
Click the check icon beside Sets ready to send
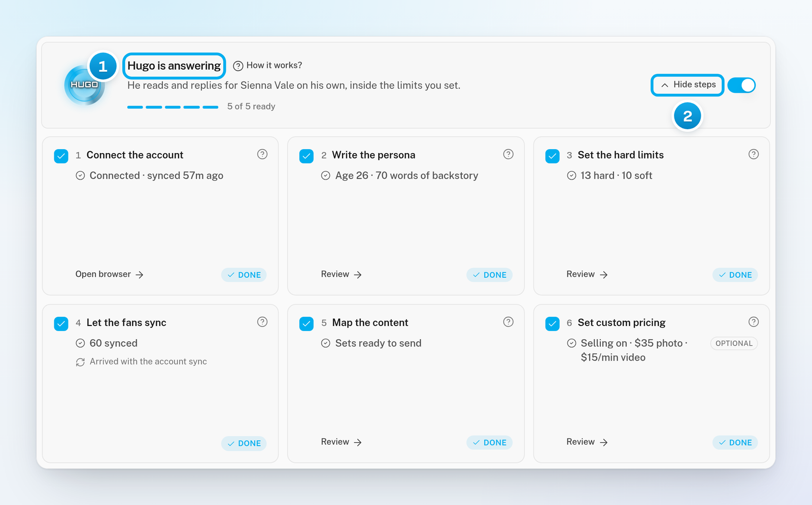coord(326,343)
